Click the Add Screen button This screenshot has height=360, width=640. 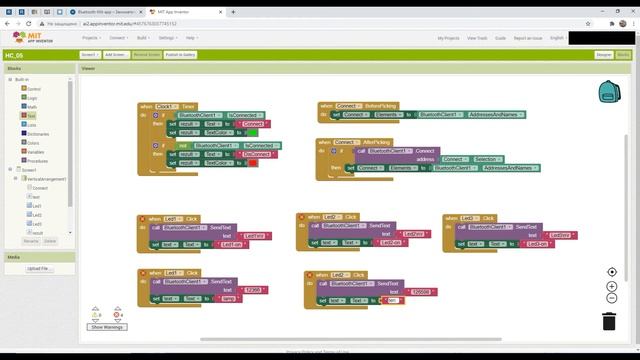pos(116,55)
